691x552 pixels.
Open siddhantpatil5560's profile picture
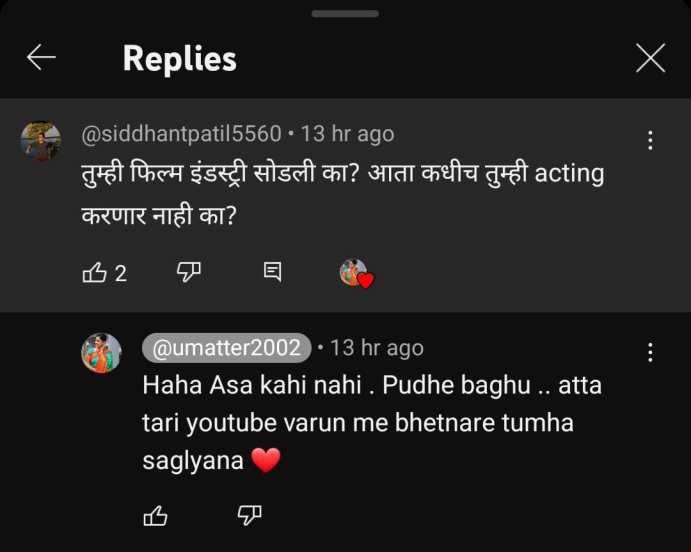(41, 141)
